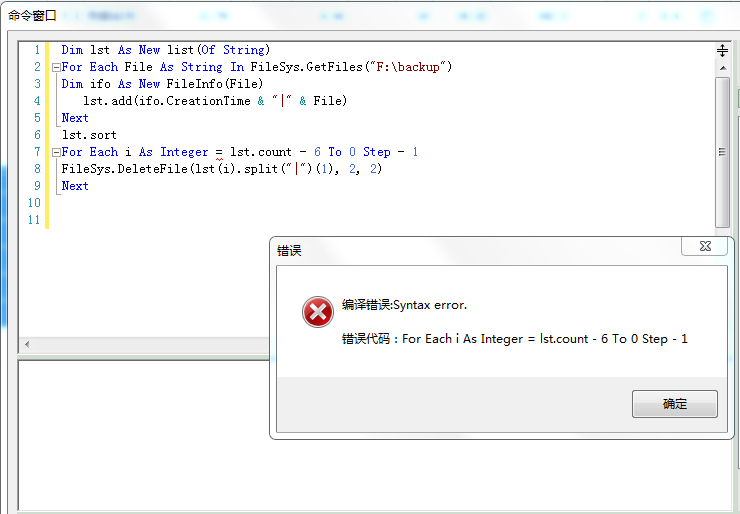The image size is (740, 514).
Task: Collapse the For Each i block on line 7
Action: 56,152
